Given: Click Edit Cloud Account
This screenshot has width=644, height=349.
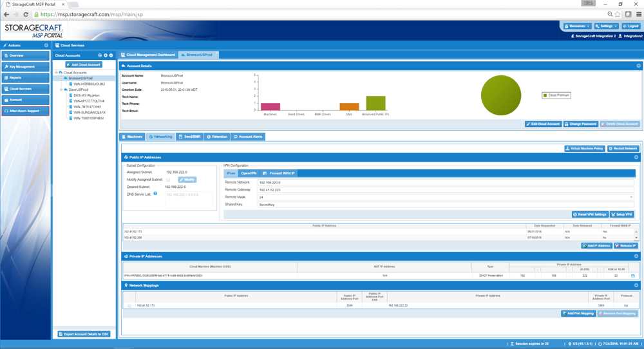Looking at the screenshot, I should click(x=543, y=124).
